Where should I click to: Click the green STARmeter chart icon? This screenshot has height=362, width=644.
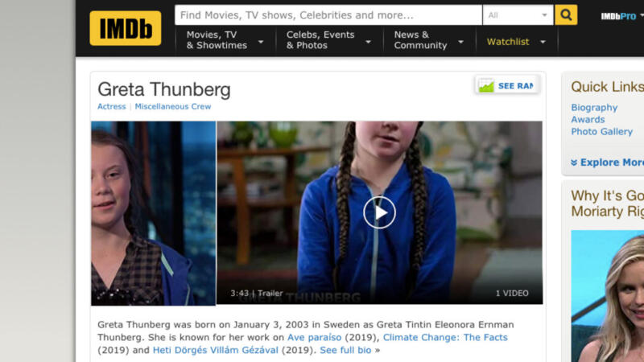coord(486,85)
